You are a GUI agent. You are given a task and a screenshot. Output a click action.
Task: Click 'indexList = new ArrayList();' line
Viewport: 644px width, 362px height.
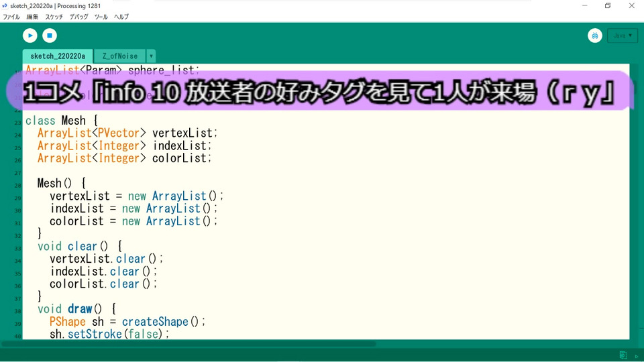coord(134,209)
